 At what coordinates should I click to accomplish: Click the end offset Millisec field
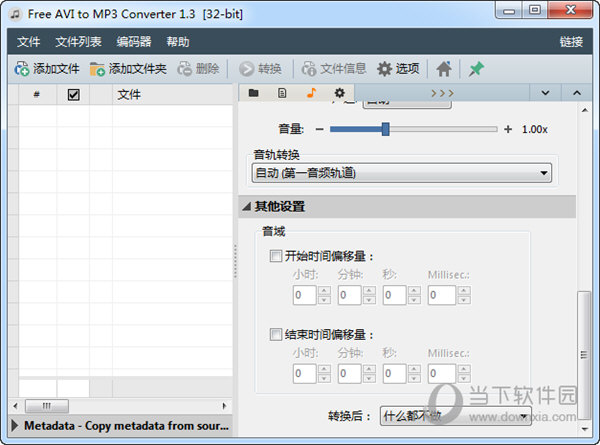click(442, 373)
